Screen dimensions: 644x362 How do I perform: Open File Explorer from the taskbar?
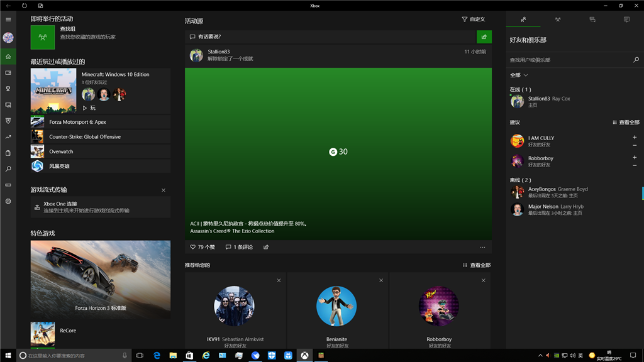coord(173,356)
